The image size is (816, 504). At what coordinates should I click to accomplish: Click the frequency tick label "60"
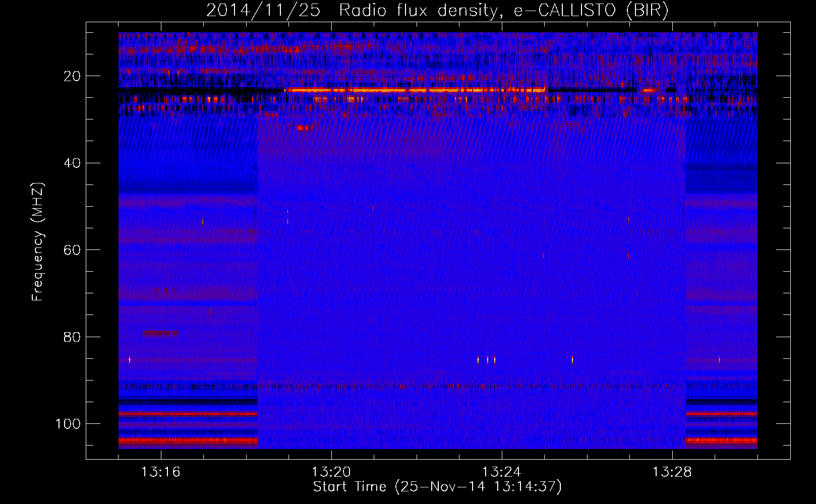[73, 250]
